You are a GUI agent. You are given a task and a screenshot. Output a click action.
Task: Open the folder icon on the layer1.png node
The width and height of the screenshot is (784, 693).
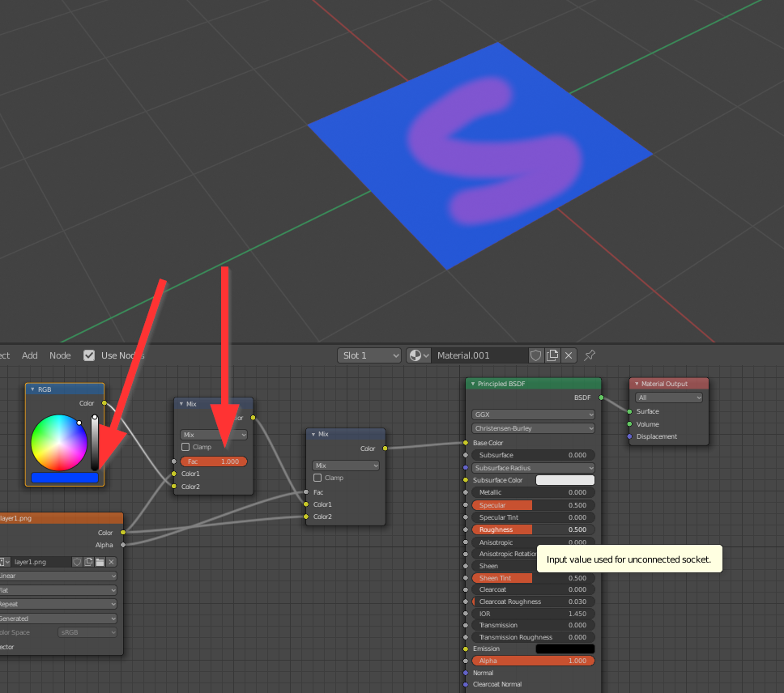[x=100, y=562]
